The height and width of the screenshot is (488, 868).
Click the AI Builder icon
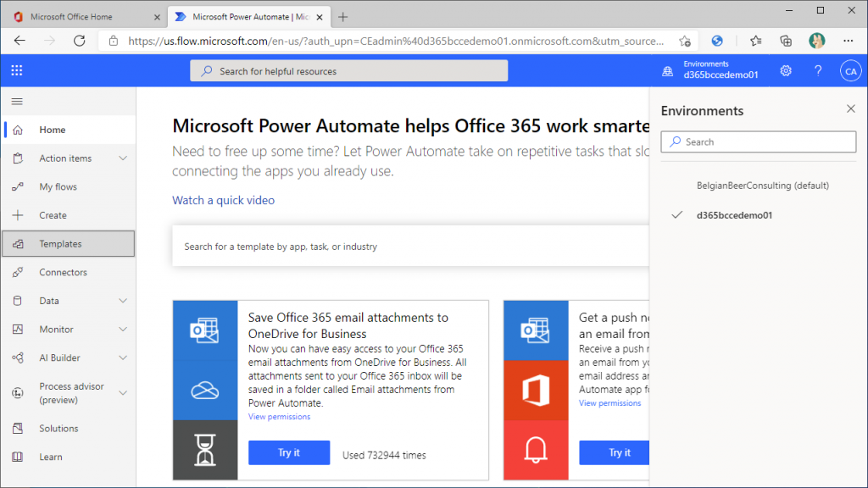coord(18,358)
